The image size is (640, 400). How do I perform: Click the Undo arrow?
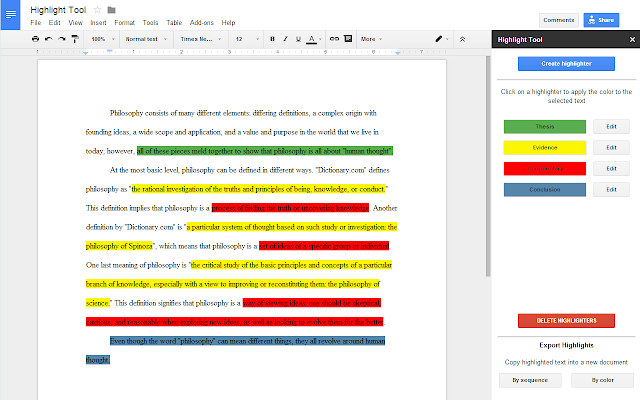[49, 39]
